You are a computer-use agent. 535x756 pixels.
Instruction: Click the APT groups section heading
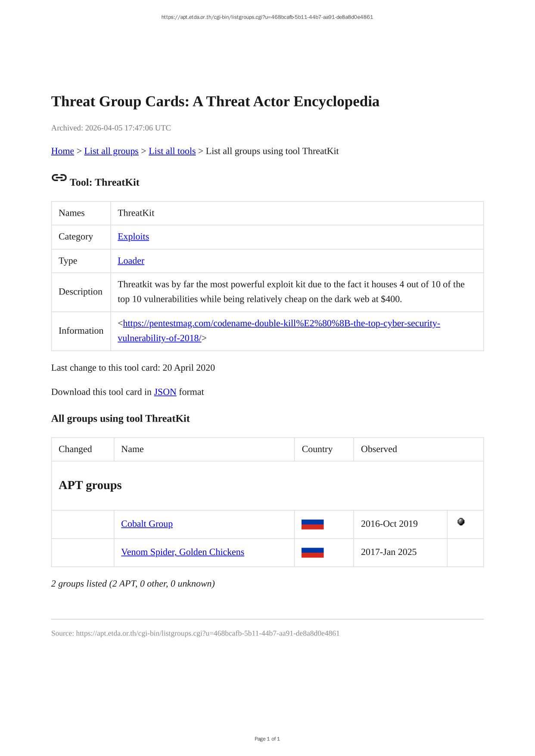90,486
